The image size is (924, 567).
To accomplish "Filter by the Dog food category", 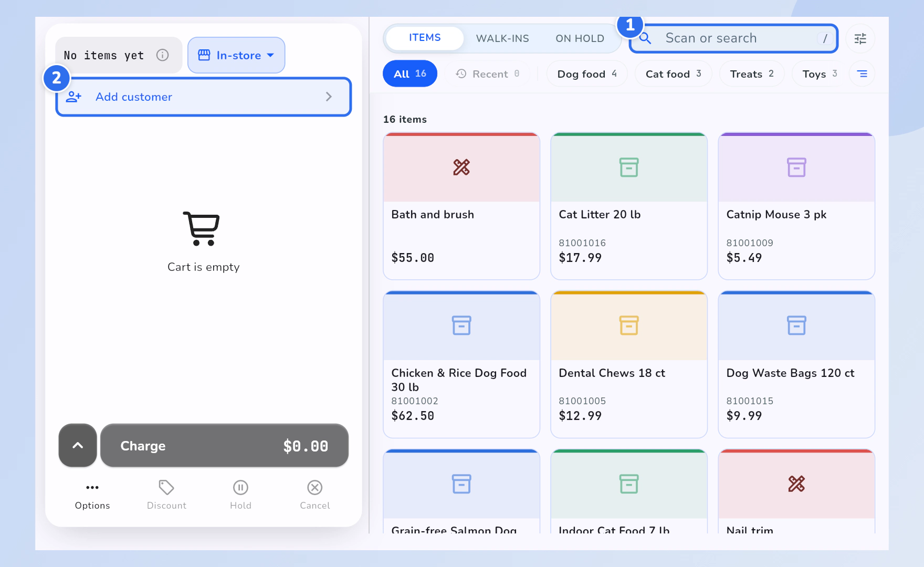I will [x=587, y=74].
